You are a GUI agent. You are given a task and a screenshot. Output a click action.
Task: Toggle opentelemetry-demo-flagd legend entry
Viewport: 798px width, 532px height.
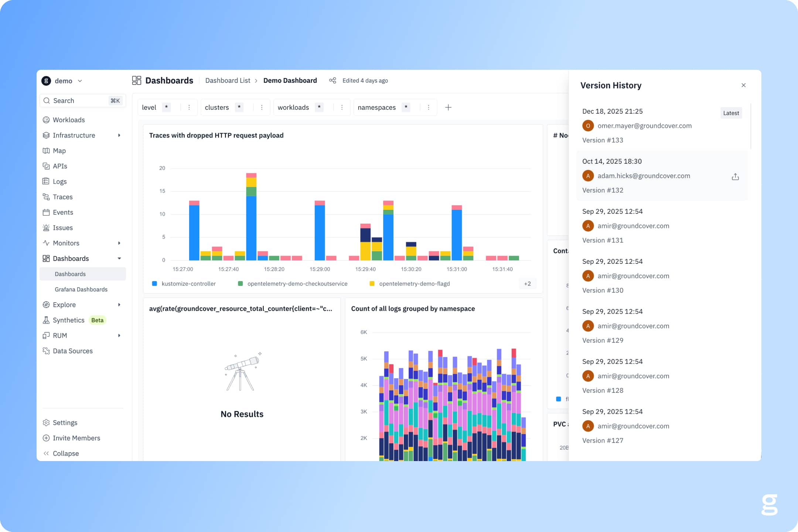click(414, 284)
